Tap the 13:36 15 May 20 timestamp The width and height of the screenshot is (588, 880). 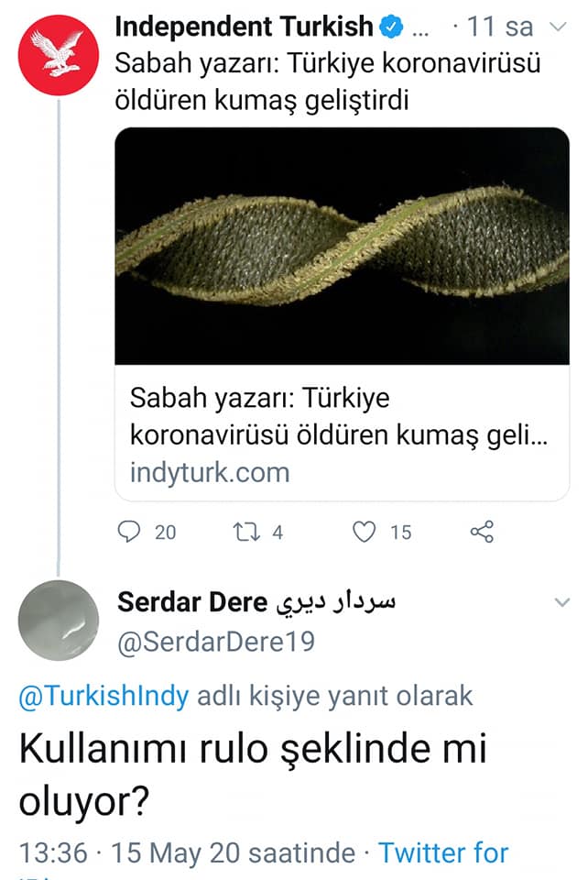pyautogui.click(x=187, y=852)
